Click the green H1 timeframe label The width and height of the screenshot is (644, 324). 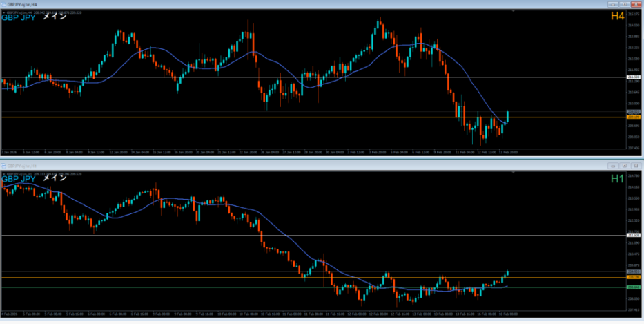coord(616,179)
